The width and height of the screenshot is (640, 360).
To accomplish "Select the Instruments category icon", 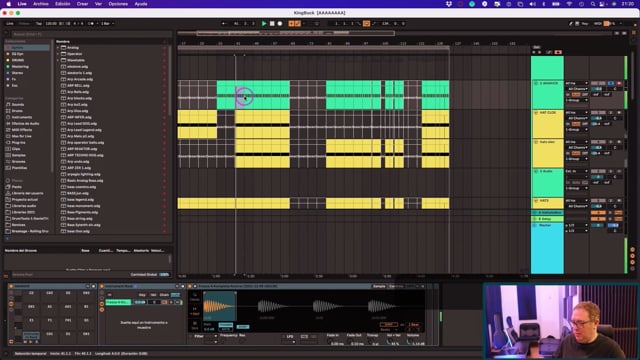I will tap(8, 117).
